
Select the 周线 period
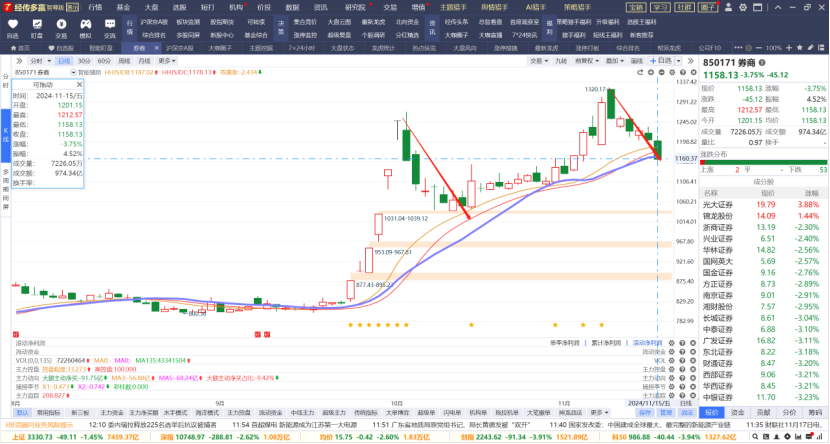click(x=124, y=61)
